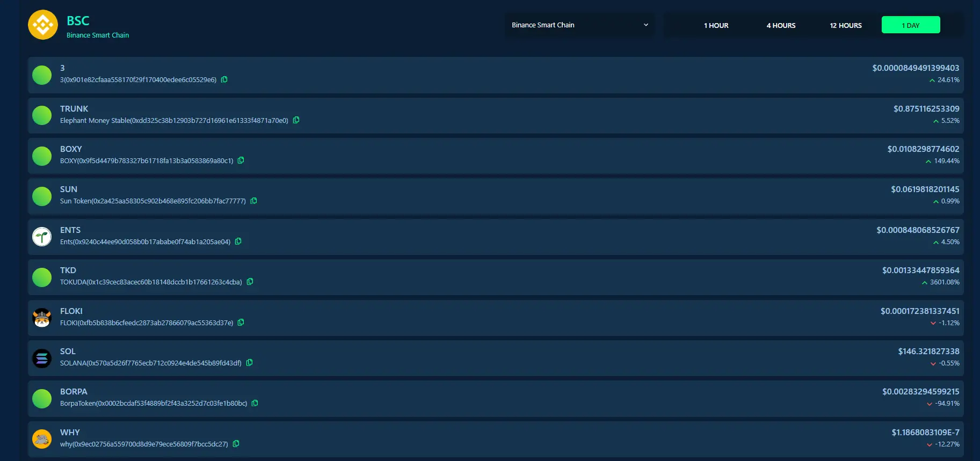980x461 pixels.
Task: Select the active 1 DAY timeframe button
Action: (911, 25)
